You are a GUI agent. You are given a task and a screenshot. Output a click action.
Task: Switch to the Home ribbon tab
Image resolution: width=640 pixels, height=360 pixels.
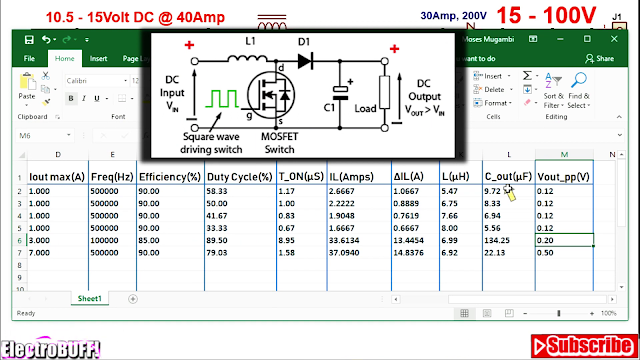click(64, 58)
